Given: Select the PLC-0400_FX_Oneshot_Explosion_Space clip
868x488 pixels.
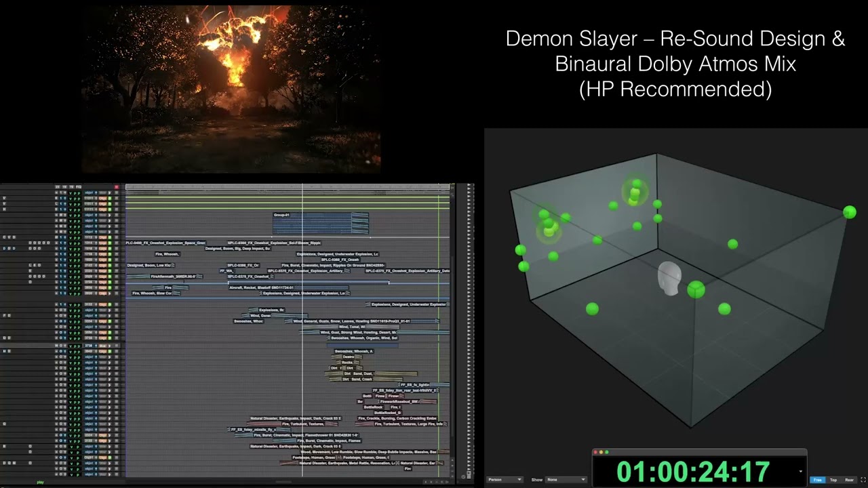Looking at the screenshot, I should pyautogui.click(x=165, y=243).
